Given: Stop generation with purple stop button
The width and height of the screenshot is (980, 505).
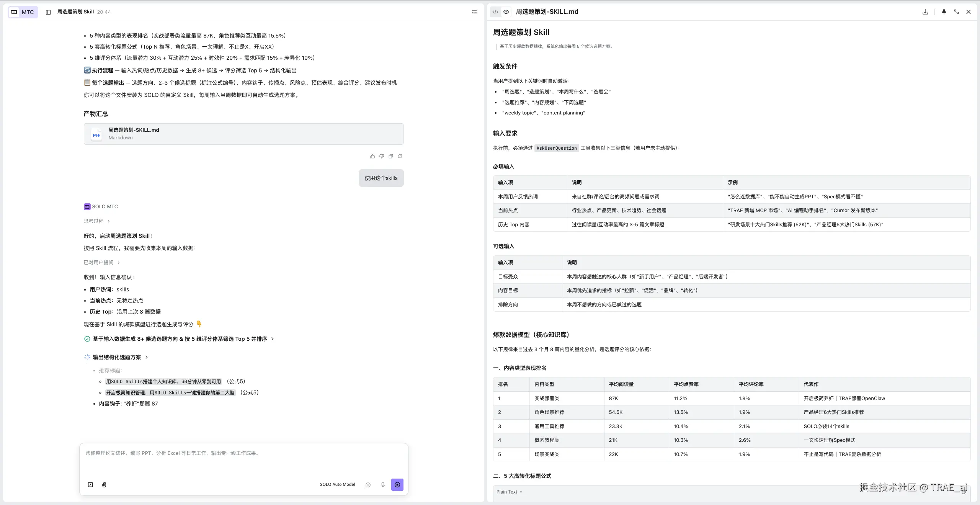Looking at the screenshot, I should coord(397,485).
